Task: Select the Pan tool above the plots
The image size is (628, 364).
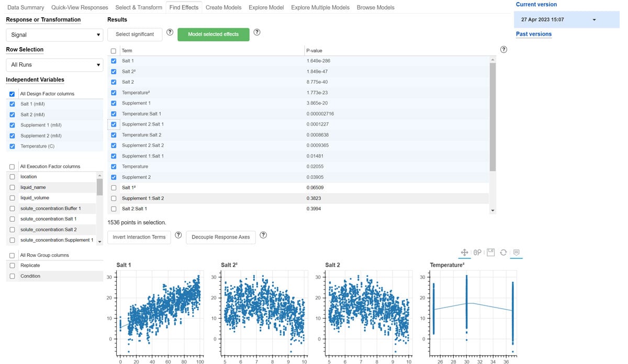Action: click(465, 252)
